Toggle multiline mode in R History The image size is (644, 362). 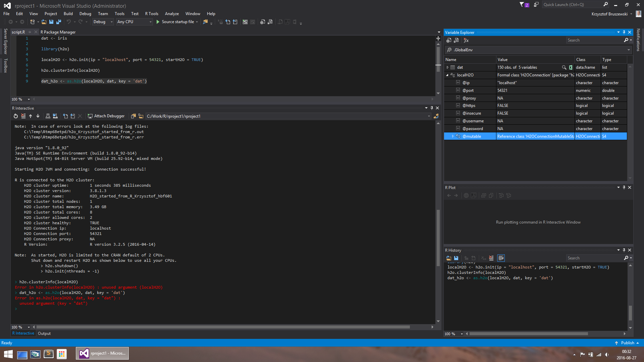[x=501, y=258]
